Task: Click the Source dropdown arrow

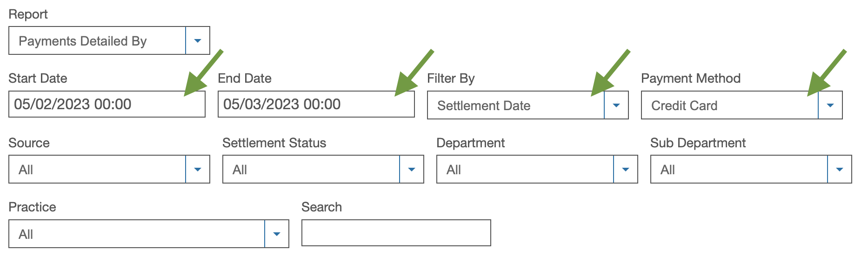Action: 198,170
